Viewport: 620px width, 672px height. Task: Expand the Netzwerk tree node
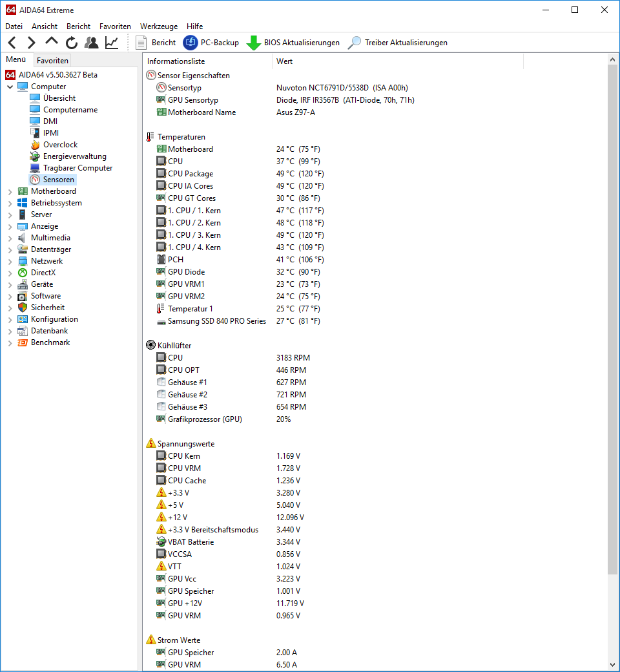10,261
